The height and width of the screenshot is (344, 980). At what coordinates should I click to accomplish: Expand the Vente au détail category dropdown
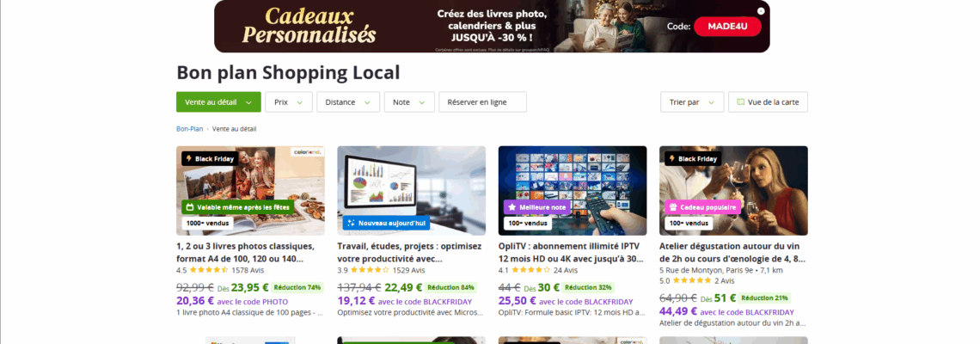[218, 102]
